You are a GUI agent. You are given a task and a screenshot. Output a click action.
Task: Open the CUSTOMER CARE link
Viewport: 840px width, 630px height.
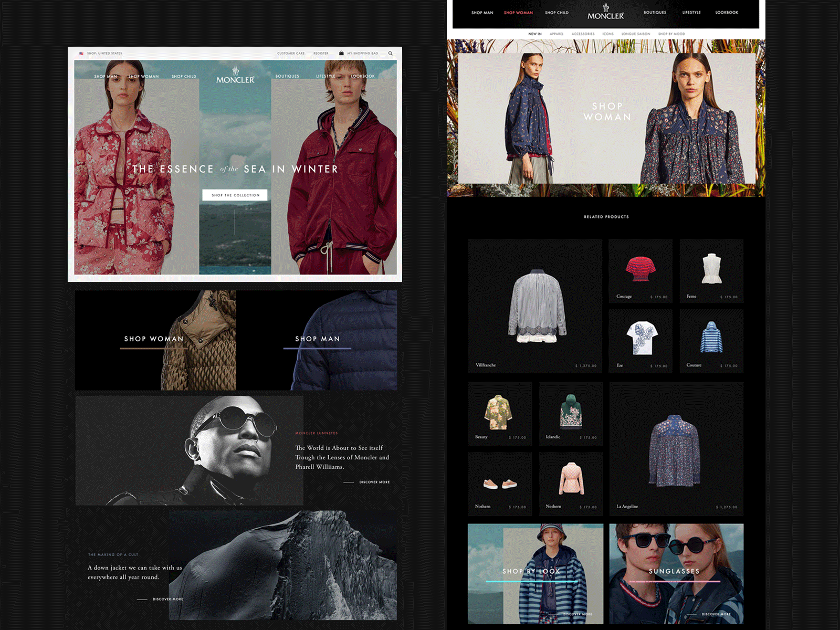tap(291, 53)
